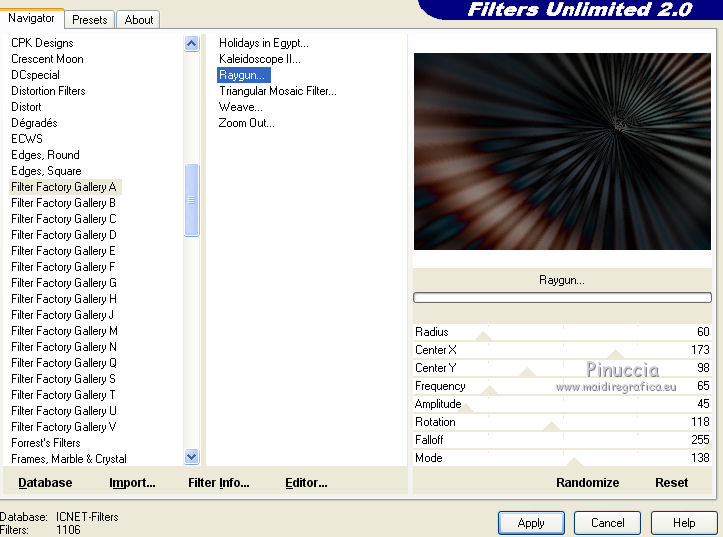723x537 pixels.
Task: Choose the Kaleidoscope II filter
Action: click(x=260, y=59)
